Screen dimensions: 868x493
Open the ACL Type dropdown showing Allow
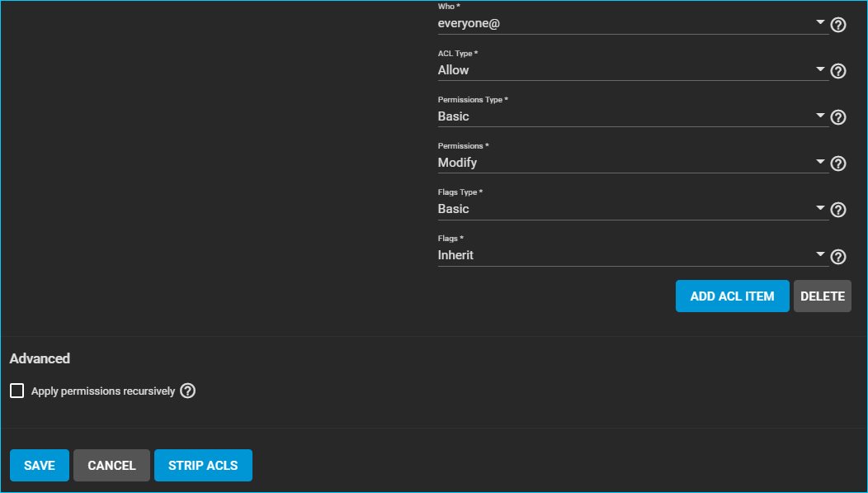633,70
